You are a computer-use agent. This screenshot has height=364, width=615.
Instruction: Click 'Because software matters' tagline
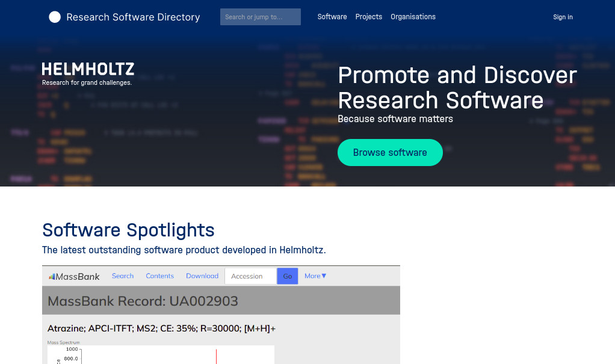click(x=395, y=119)
